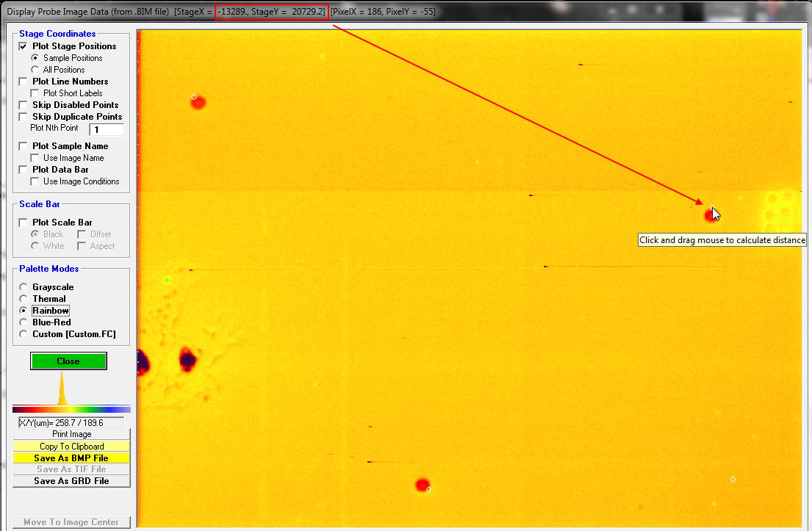The image size is (812, 531).
Task: Enable the Plot Sample Name checkbox
Action: click(x=24, y=146)
